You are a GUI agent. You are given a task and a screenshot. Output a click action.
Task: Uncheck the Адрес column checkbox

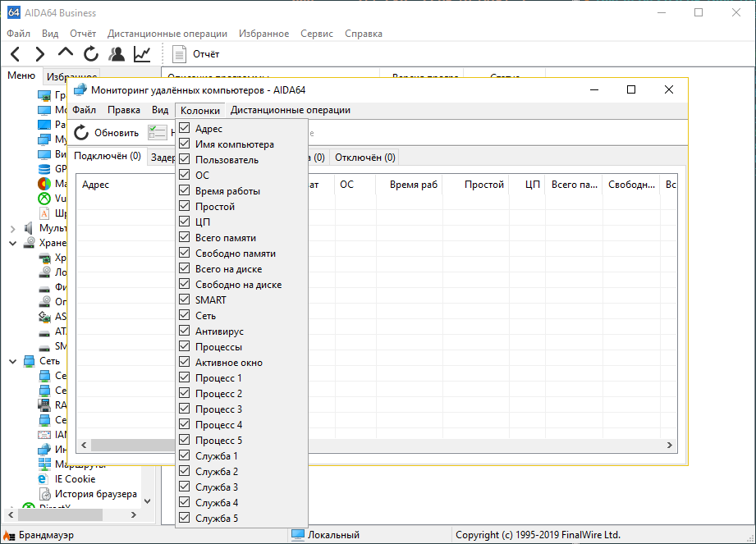(x=185, y=129)
